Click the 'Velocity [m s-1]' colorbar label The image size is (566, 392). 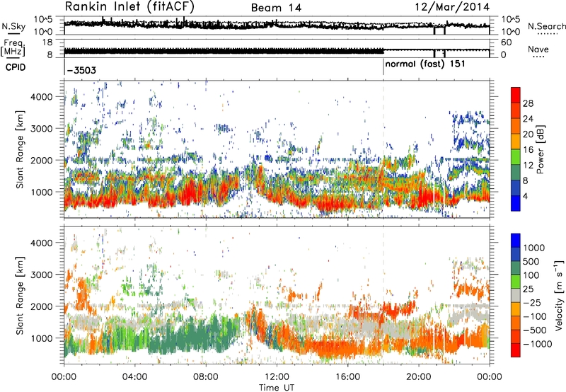coord(559,295)
